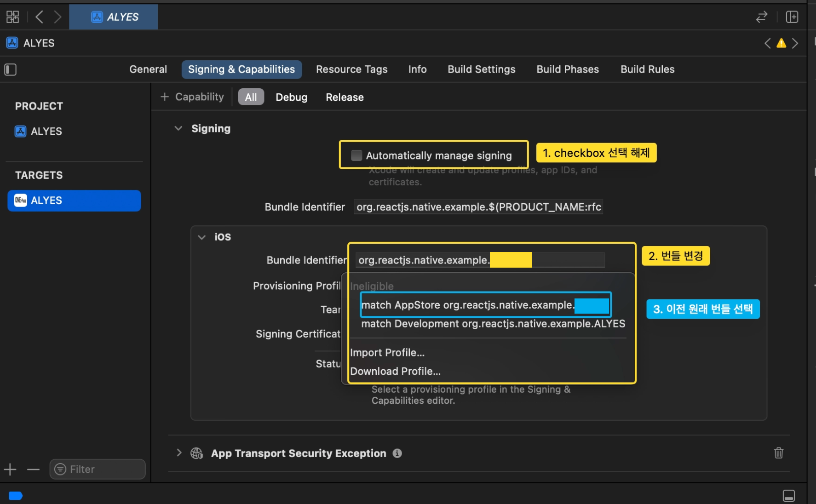Viewport: 816px width, 504px height.
Task: Go forward with the right navigation arrow
Action: click(x=57, y=17)
